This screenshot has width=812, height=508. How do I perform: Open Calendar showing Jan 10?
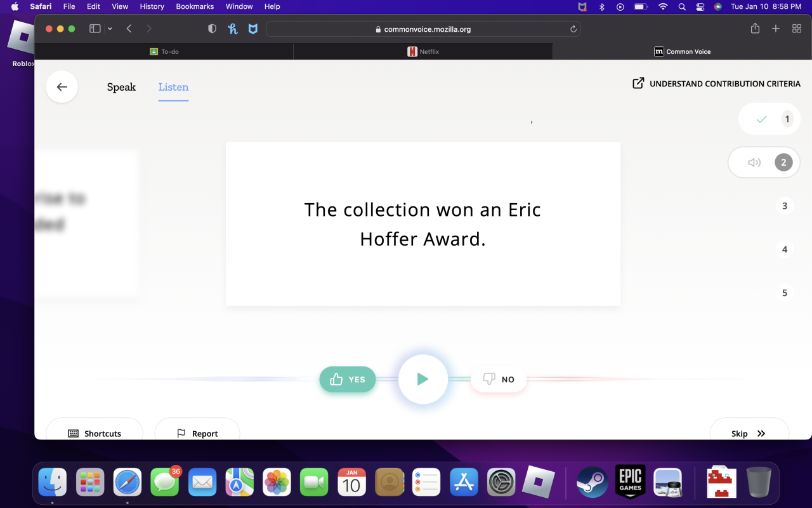pos(351,482)
